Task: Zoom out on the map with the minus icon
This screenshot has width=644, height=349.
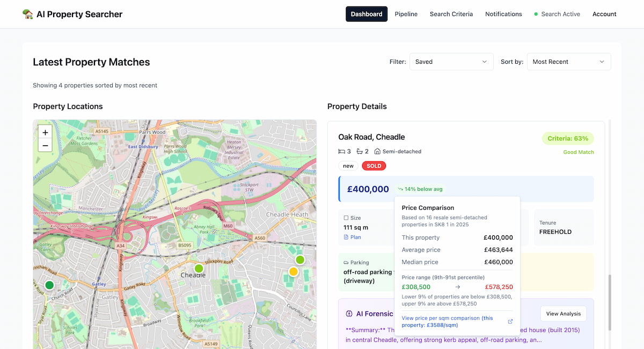Action: tap(45, 145)
